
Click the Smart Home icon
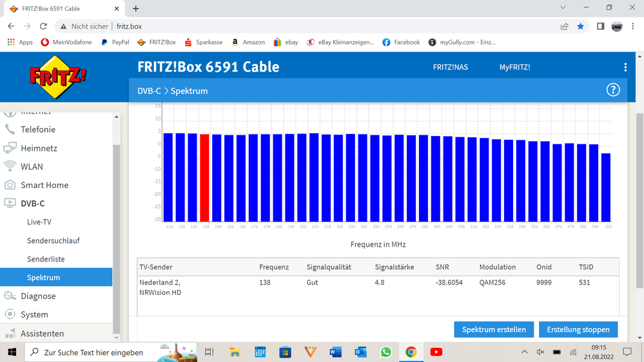pos(10,185)
